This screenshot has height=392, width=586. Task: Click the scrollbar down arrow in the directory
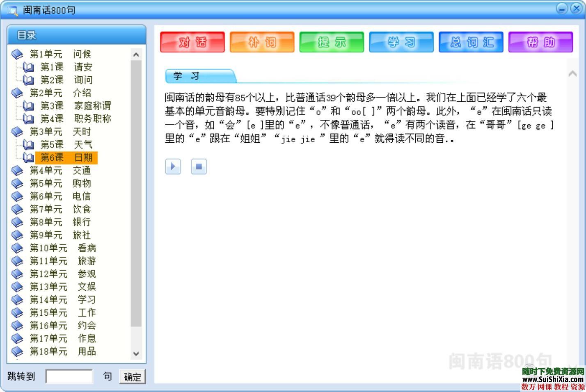pyautogui.click(x=136, y=353)
